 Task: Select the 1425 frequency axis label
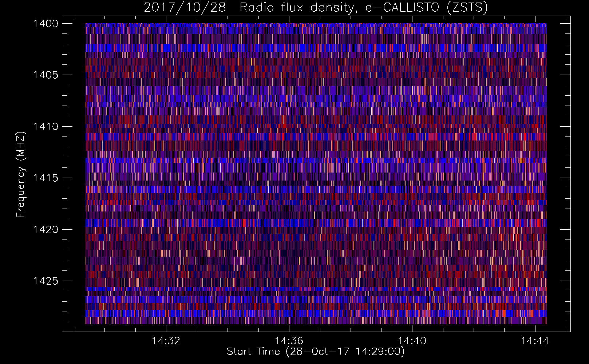[46, 281]
